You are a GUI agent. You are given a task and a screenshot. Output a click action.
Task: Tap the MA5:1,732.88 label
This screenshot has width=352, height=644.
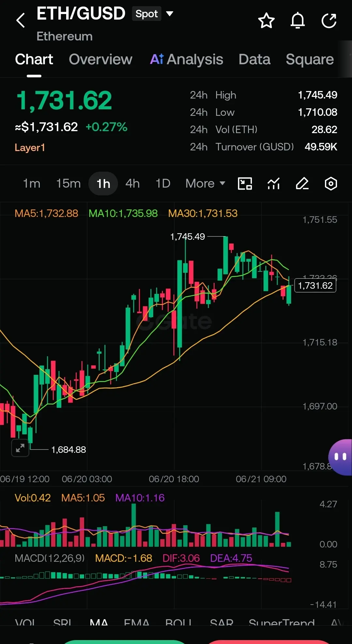coord(46,213)
